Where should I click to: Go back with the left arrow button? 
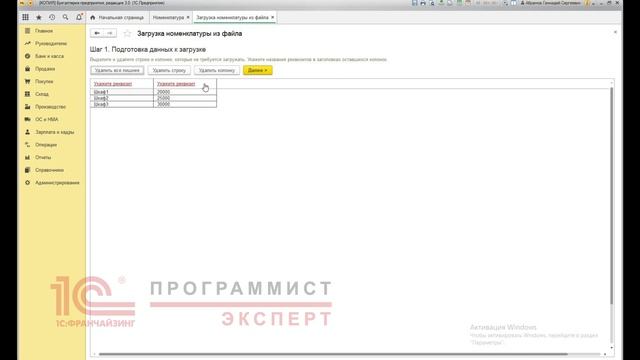(97, 33)
